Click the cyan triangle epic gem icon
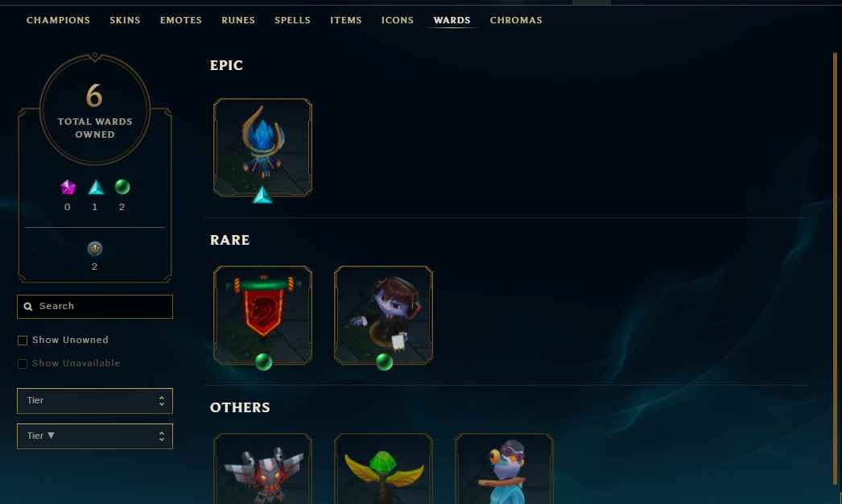Image resolution: width=842 pixels, height=504 pixels. coord(96,187)
